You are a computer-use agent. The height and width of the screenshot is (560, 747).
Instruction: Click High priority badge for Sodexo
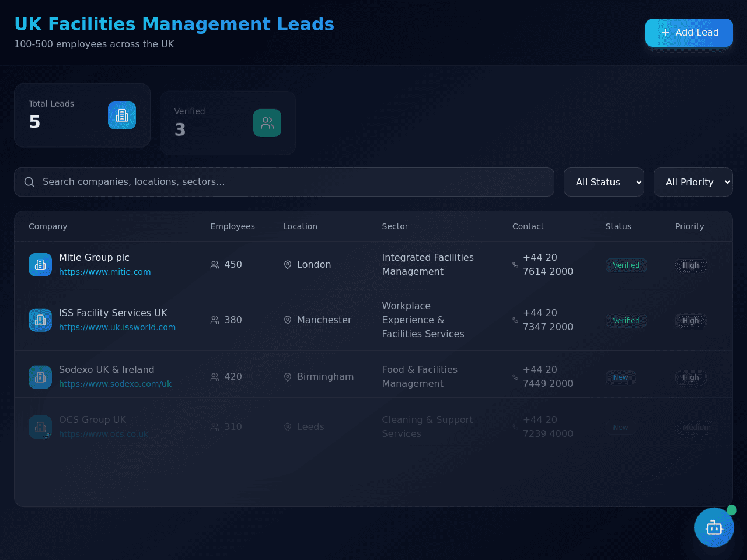coord(691,377)
